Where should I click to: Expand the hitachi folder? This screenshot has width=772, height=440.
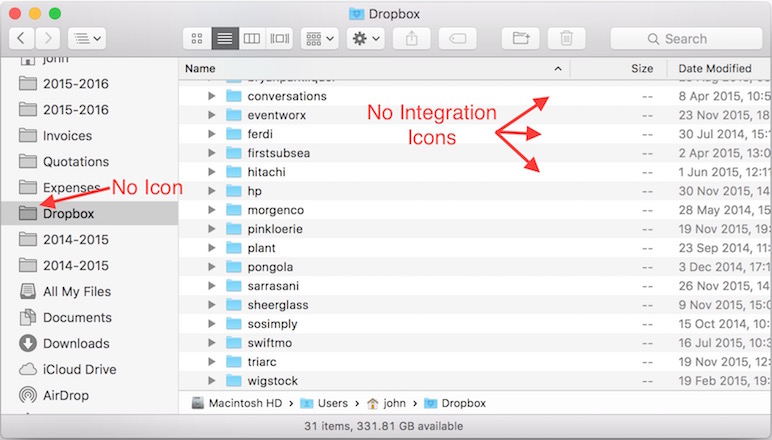pyautogui.click(x=212, y=172)
